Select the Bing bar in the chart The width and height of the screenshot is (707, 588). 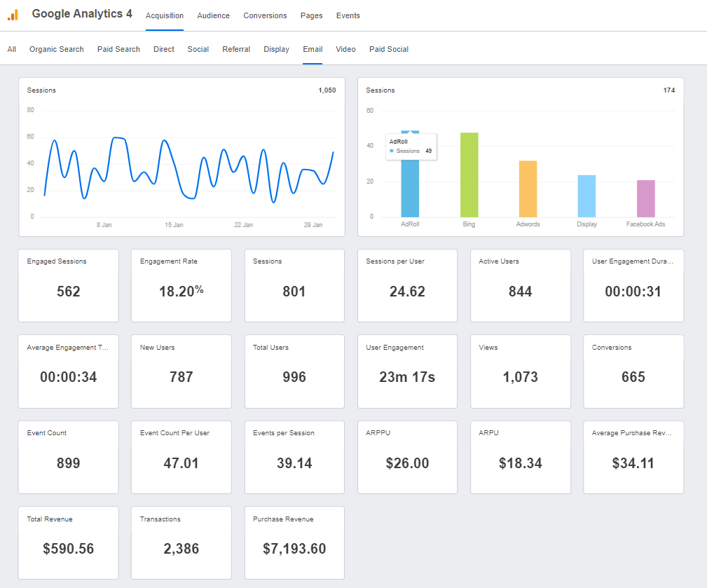pyautogui.click(x=469, y=174)
